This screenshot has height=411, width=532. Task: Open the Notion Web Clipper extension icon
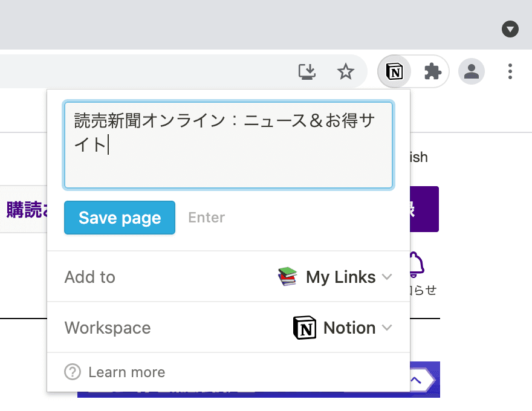(x=394, y=71)
